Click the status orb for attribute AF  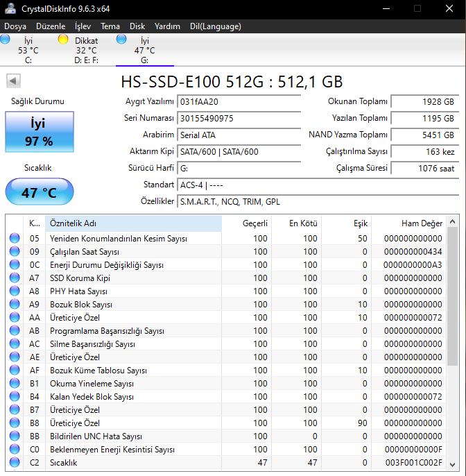15,371
